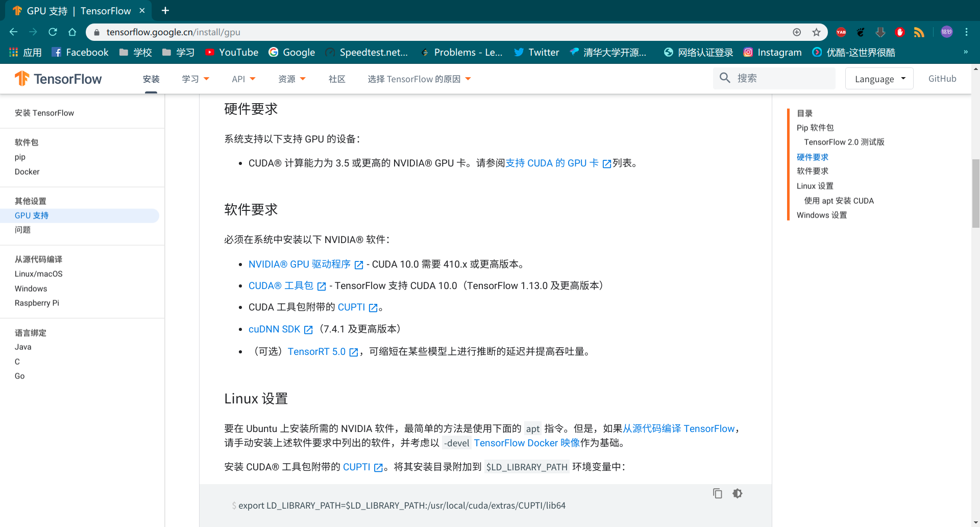Open the Language dropdown
Screen dimensions: 980x527
878,78
